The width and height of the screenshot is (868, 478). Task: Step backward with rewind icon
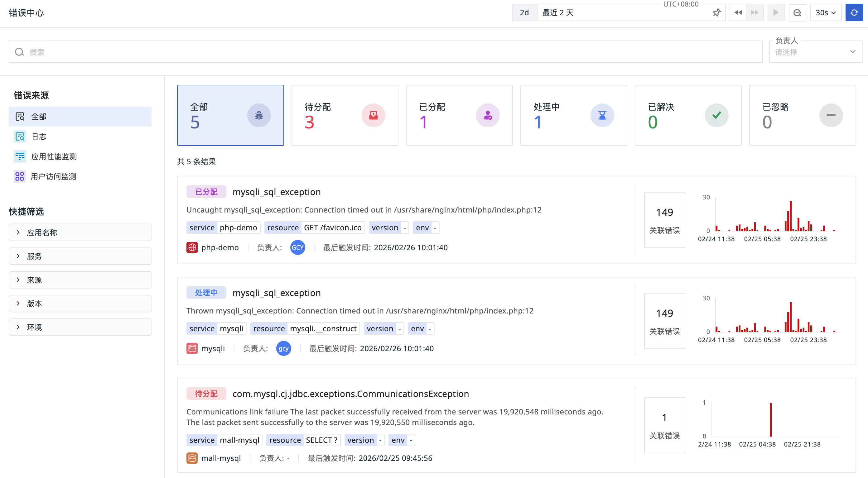pyautogui.click(x=738, y=13)
